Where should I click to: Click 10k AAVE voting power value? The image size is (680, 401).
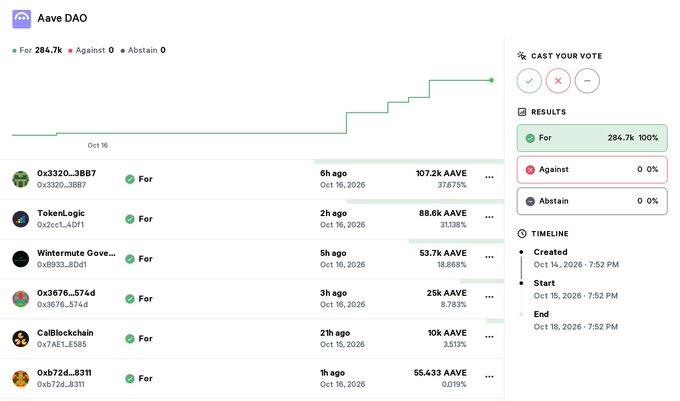coord(447,333)
